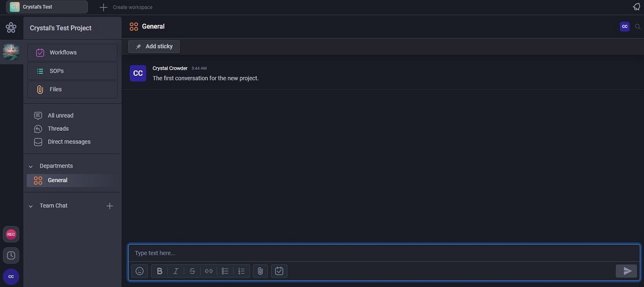Open Direct messages
This screenshot has width=644, height=287.
69,142
